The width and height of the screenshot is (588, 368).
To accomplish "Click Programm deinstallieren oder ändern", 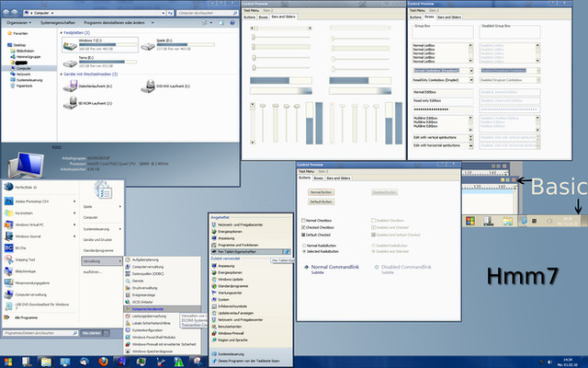I will 114,23.
